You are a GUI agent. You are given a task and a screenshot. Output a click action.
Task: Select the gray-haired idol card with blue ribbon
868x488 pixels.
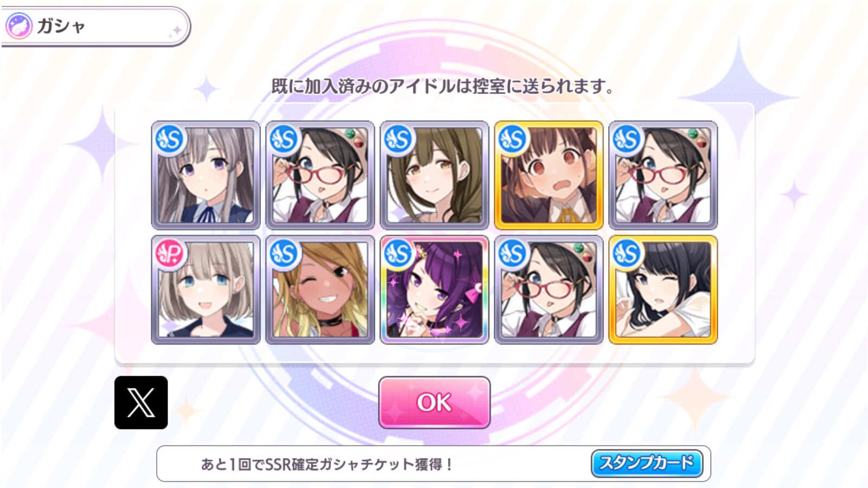(x=206, y=175)
